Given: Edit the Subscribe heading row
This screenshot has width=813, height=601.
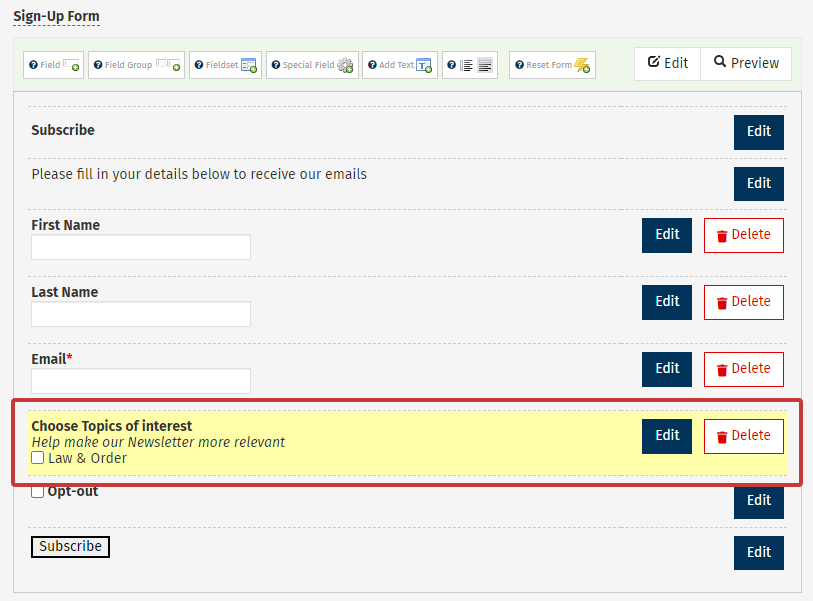Looking at the screenshot, I should point(758,132).
